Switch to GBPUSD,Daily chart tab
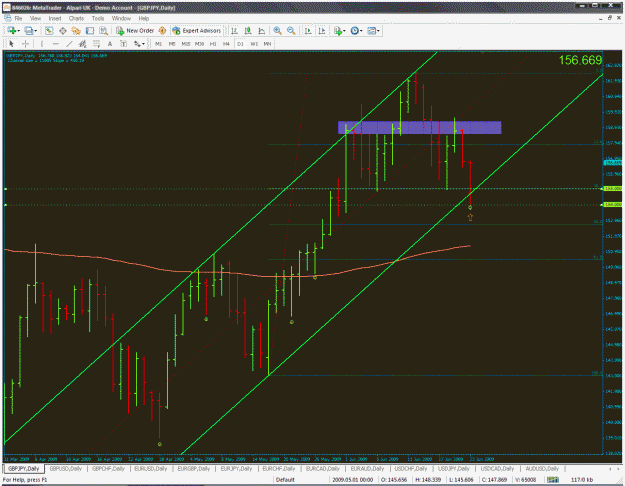The width and height of the screenshot is (625, 486). tap(65, 468)
